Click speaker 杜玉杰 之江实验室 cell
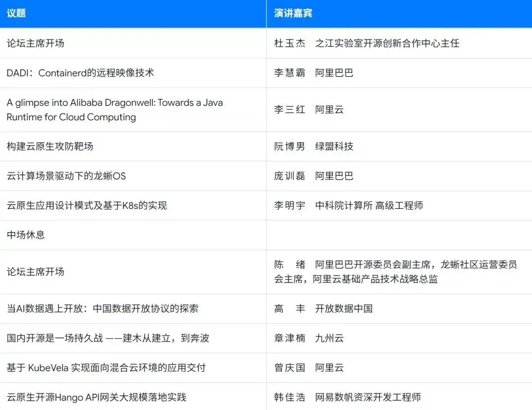The height and width of the screenshot is (410, 532). pyautogui.click(x=399, y=43)
